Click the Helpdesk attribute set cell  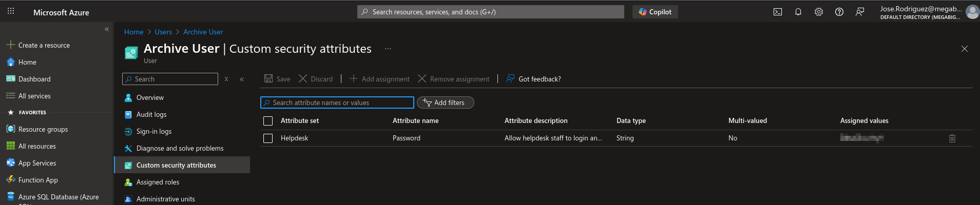pyautogui.click(x=294, y=138)
